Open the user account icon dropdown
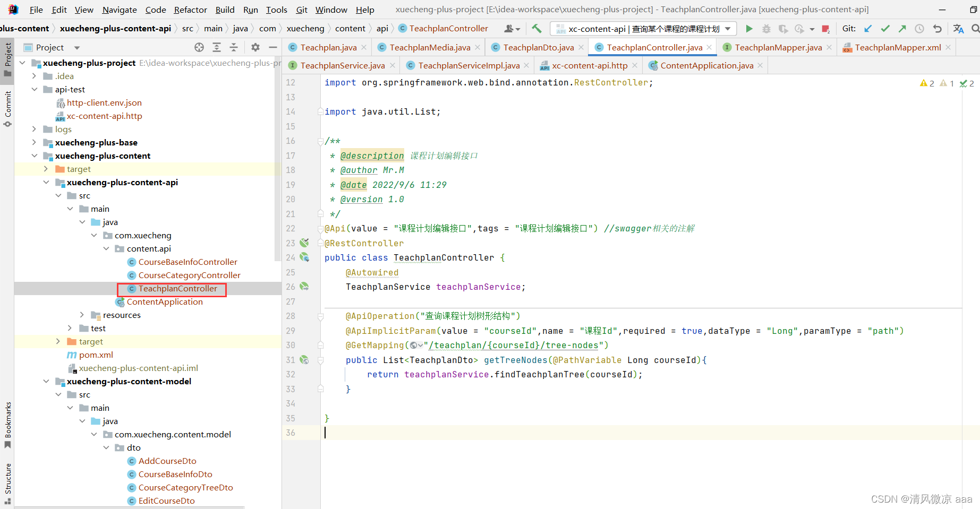The width and height of the screenshot is (980, 509). pyautogui.click(x=512, y=29)
